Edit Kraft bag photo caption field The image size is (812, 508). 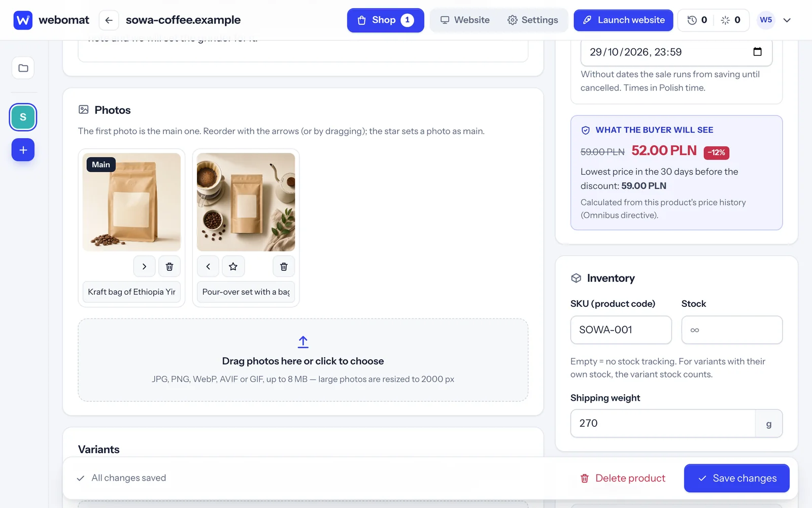point(131,292)
